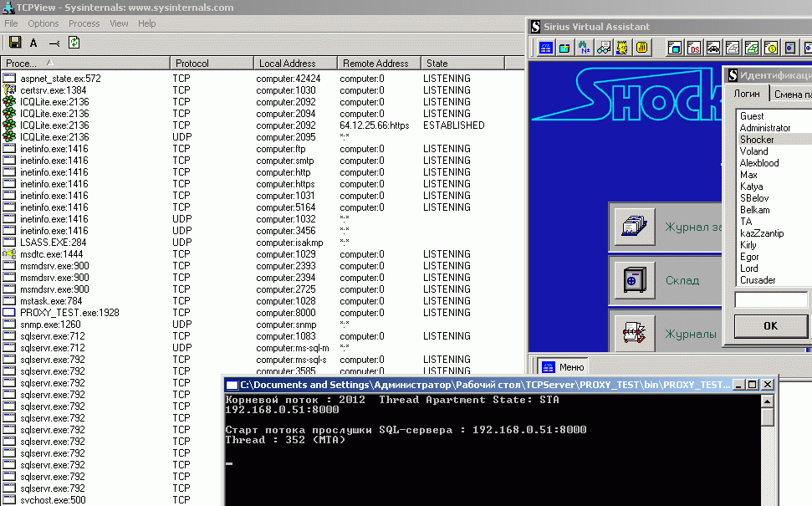The height and width of the screenshot is (506, 812).
Task: Toggle the 'A' resolve addresses icon
Action: (33, 43)
